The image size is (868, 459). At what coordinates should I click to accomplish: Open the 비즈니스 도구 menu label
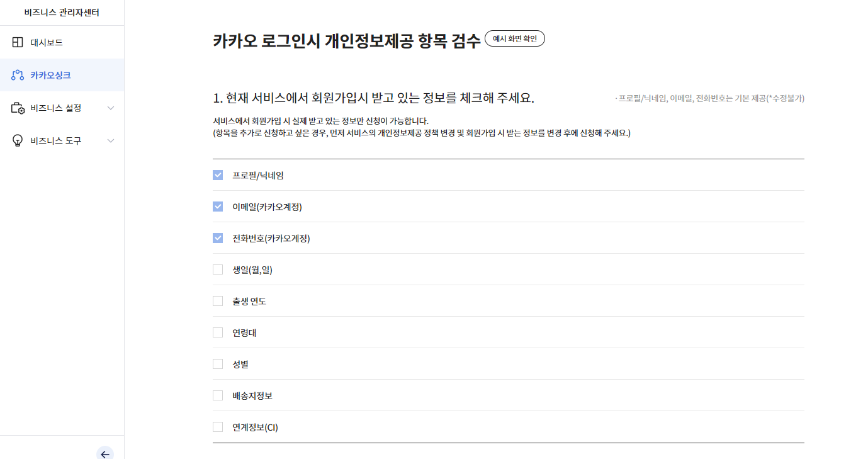(x=56, y=140)
